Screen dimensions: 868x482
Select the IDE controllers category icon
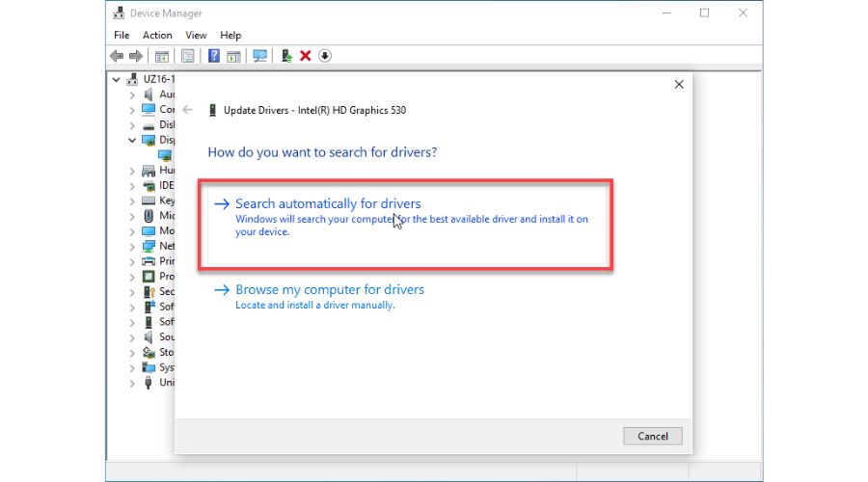[x=149, y=185]
